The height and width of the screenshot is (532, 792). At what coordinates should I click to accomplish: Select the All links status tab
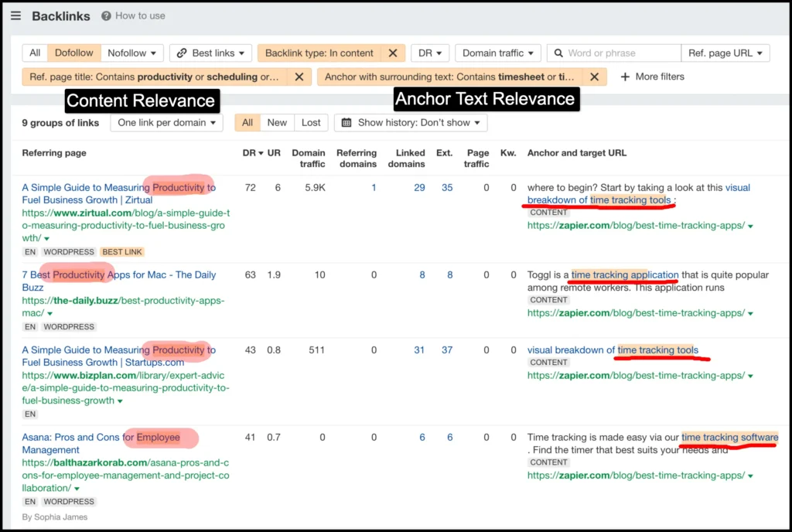(247, 123)
